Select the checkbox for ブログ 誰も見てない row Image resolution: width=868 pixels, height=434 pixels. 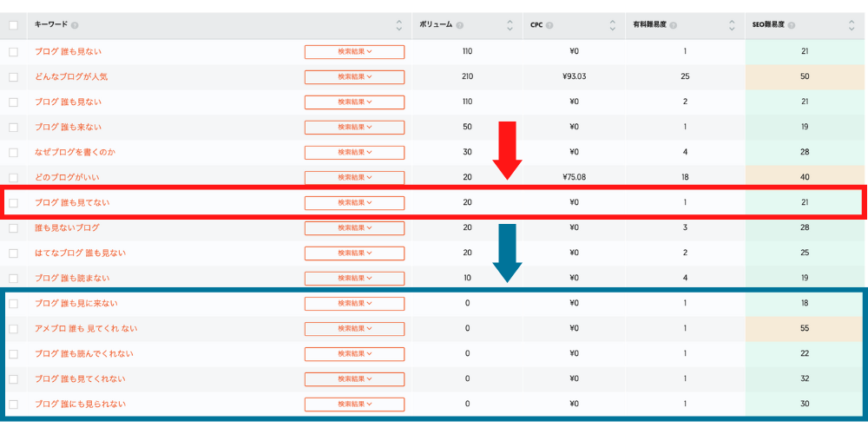click(13, 203)
